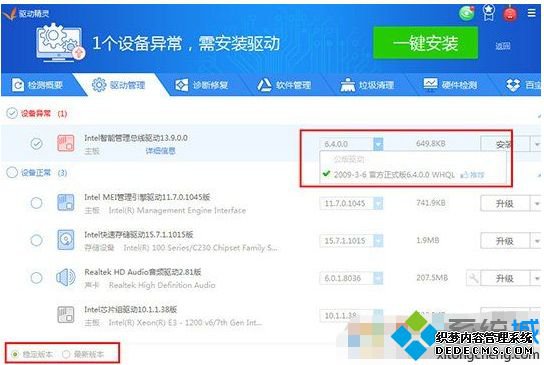Click the thumbs-up 推荐 label in dropdown

472,175
